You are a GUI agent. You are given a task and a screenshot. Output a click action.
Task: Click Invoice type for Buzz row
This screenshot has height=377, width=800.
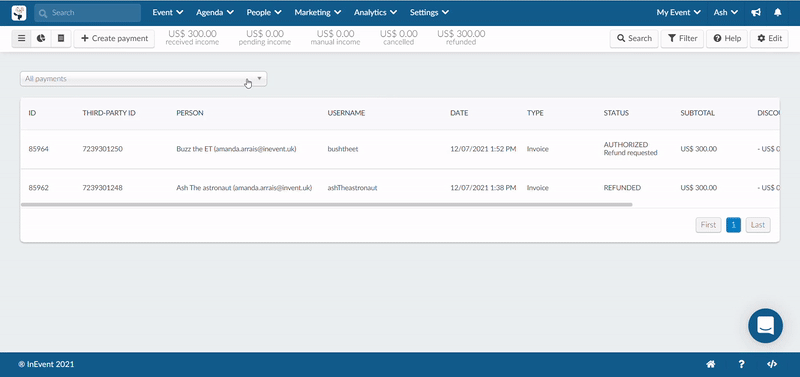pos(538,149)
